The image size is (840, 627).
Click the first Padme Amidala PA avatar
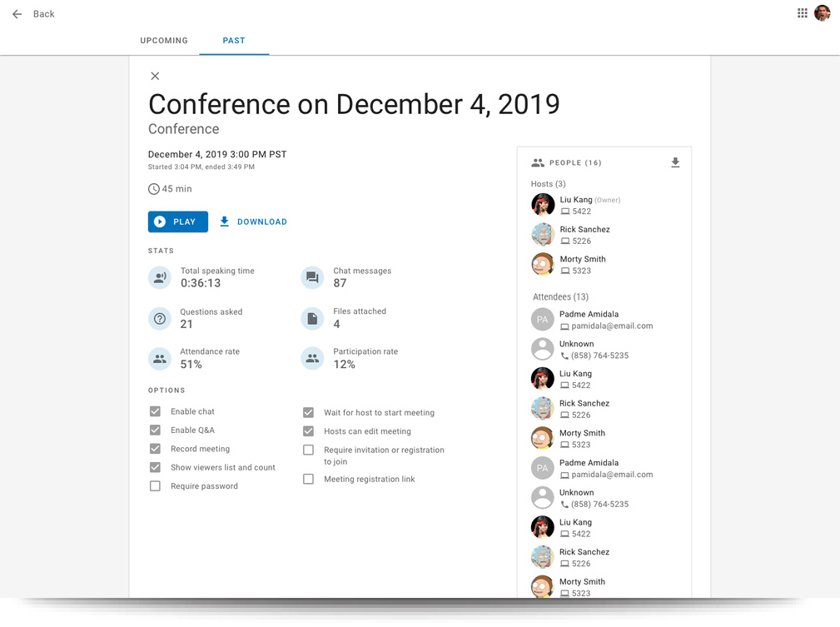pos(542,320)
